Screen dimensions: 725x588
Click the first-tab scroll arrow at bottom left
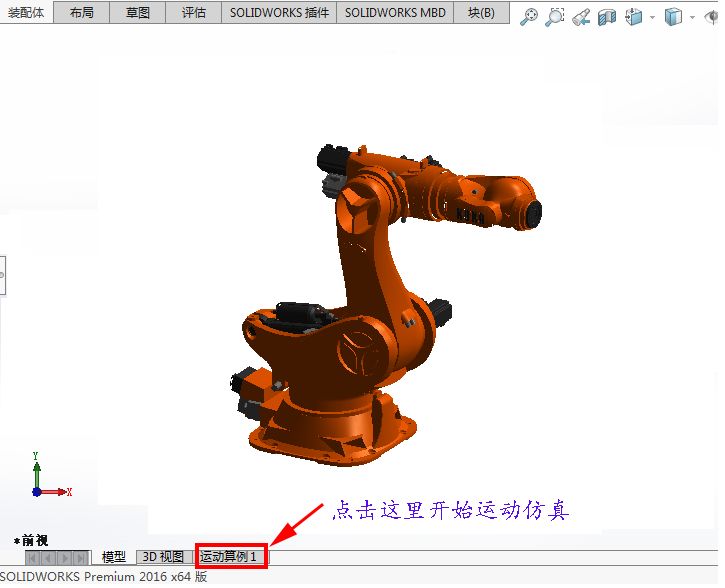pyautogui.click(x=32, y=558)
